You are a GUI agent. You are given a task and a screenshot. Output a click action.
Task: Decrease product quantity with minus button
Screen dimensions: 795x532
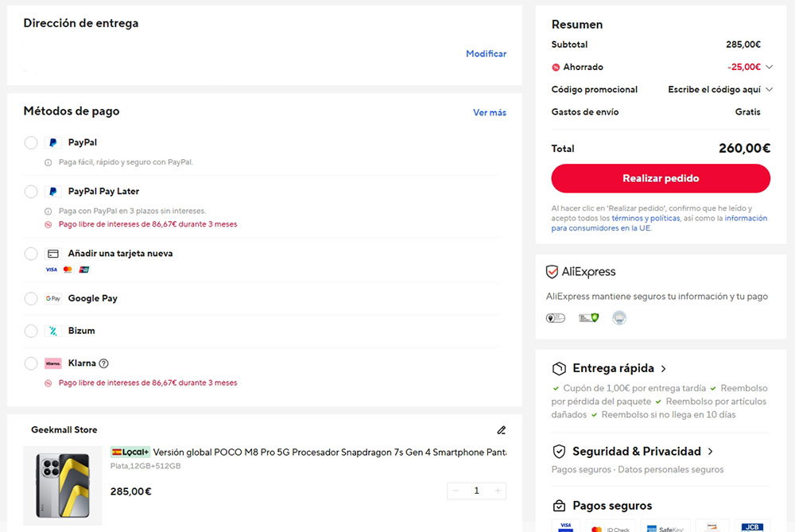coord(456,491)
